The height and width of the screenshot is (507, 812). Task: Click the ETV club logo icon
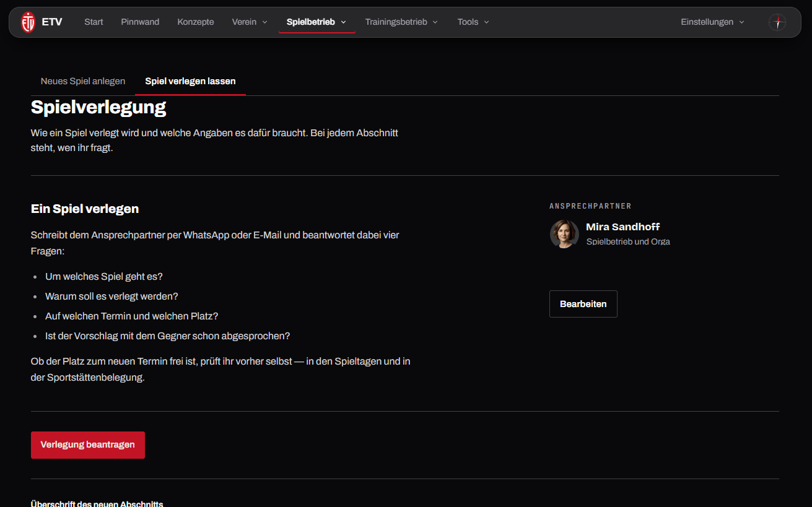(28, 22)
